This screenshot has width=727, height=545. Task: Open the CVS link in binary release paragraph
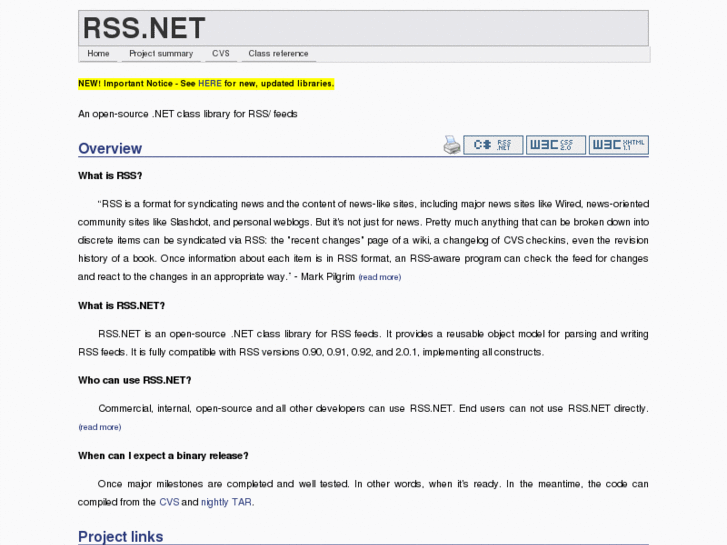coord(169,502)
